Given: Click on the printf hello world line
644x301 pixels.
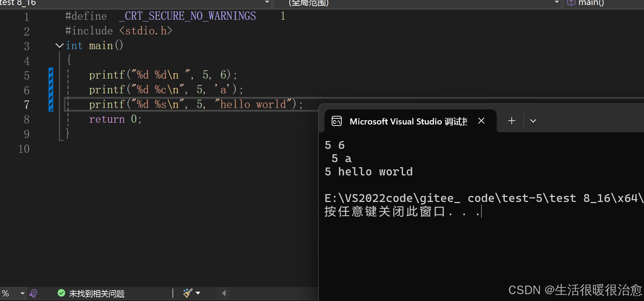Looking at the screenshot, I should (196, 104).
